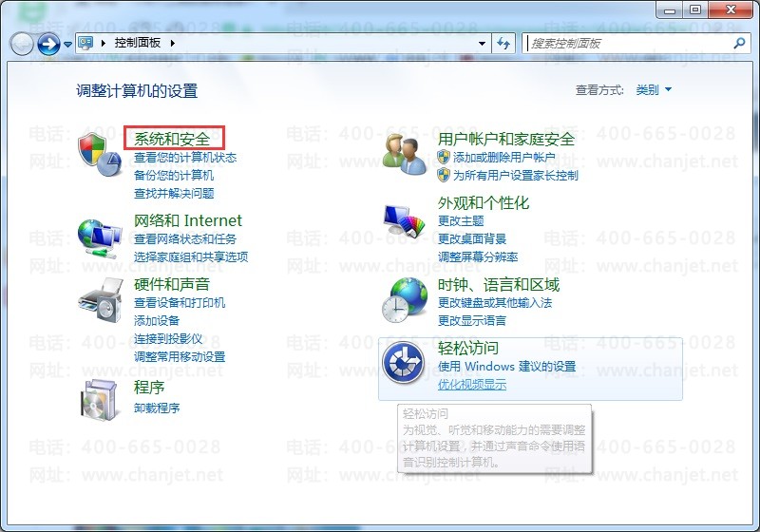Viewport: 760px width, 532px height.
Task: Maximize the Control Panel window
Action: [x=695, y=9]
